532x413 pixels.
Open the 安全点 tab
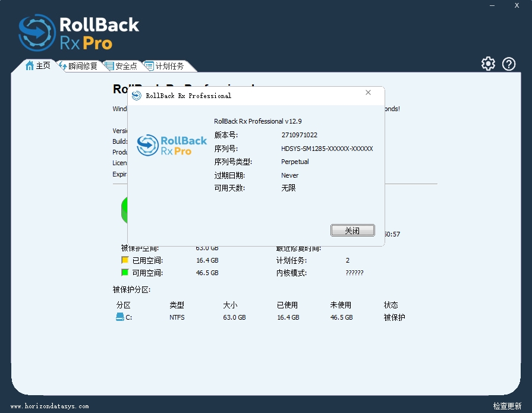click(121, 66)
